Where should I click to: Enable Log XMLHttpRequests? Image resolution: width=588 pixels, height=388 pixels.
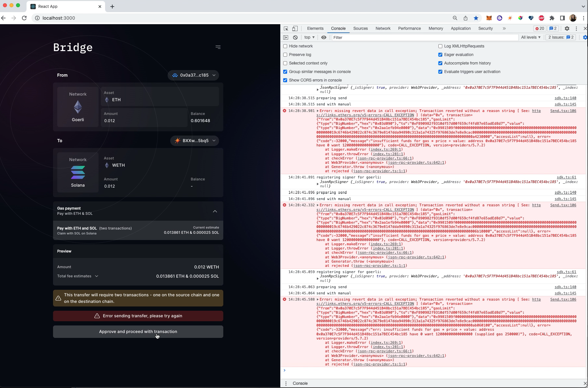click(x=440, y=46)
